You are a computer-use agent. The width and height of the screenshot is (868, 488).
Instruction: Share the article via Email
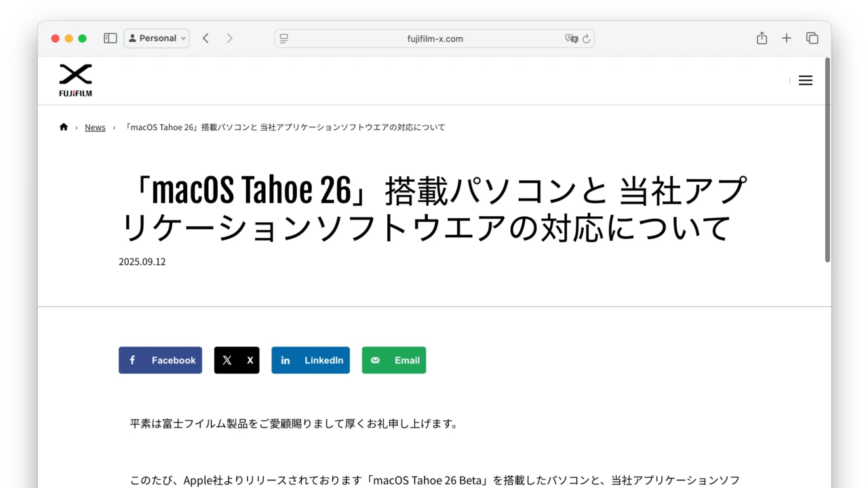pyautogui.click(x=394, y=360)
